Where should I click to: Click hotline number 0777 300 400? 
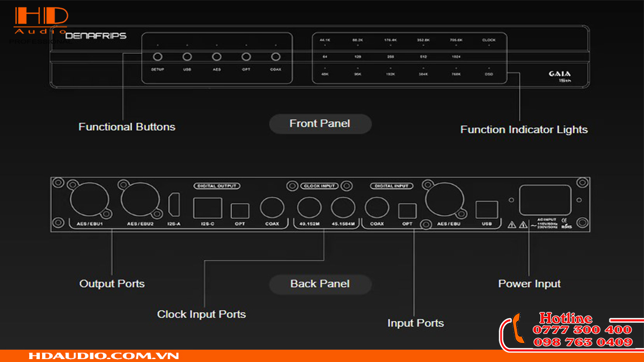[x=582, y=330]
